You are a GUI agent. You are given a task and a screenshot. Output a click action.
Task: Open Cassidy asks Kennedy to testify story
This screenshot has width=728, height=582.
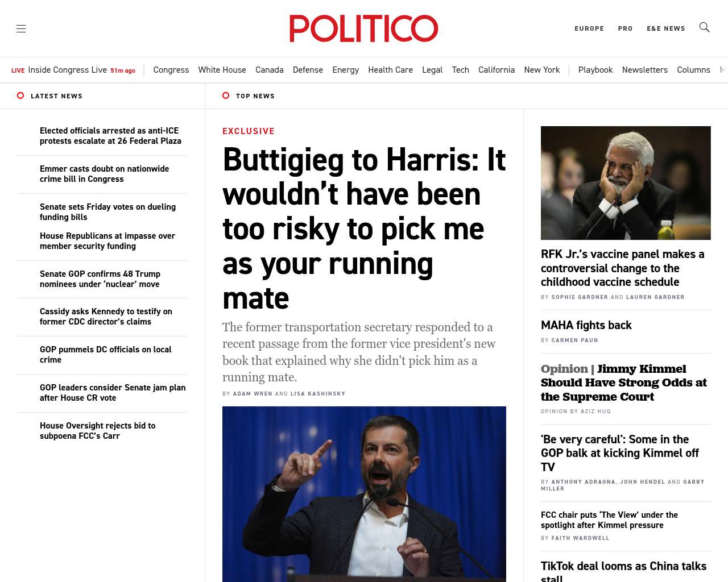pyautogui.click(x=106, y=317)
